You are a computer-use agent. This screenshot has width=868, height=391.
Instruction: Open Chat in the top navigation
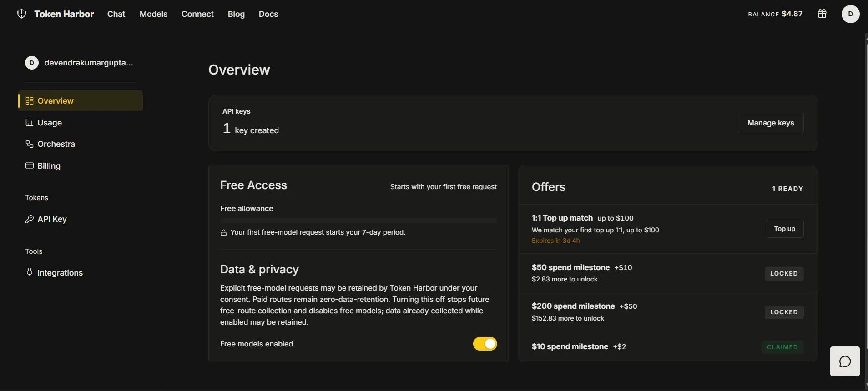coord(116,14)
